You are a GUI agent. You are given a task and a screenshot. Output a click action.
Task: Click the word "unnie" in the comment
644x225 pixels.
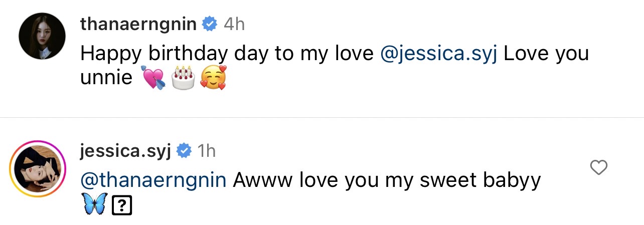[106, 78]
